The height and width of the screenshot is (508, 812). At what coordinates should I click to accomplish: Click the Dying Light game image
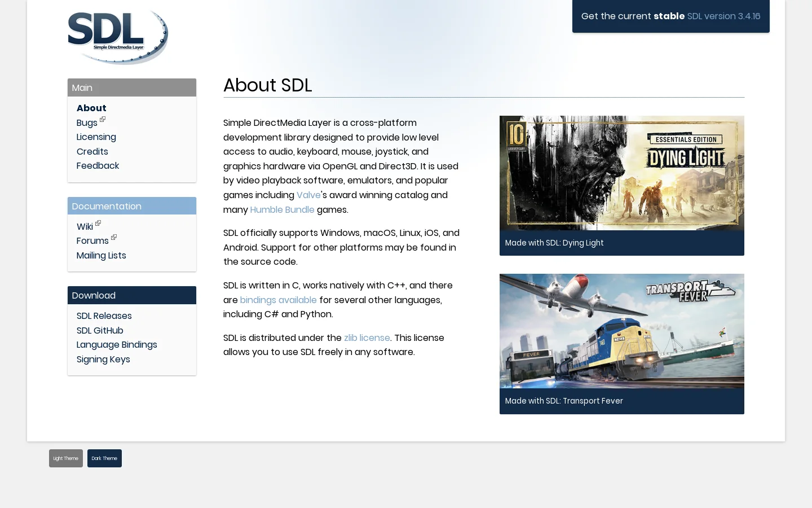pos(622,173)
